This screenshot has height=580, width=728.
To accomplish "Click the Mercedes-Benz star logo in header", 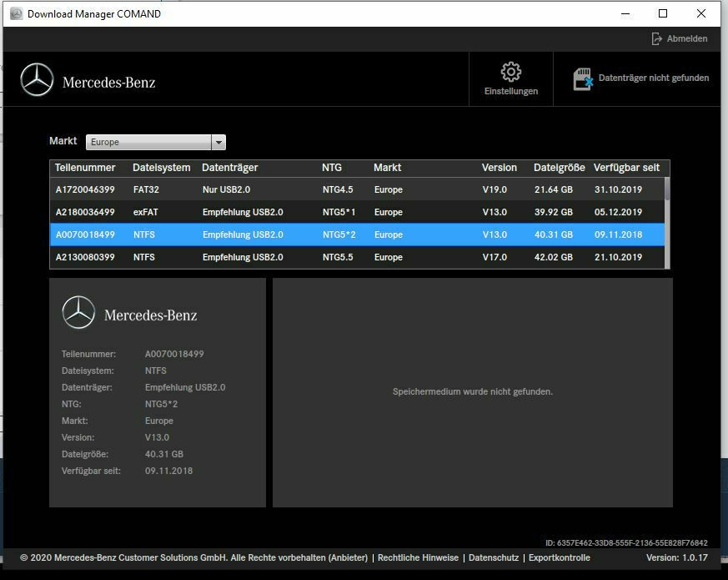I will pyautogui.click(x=37, y=79).
